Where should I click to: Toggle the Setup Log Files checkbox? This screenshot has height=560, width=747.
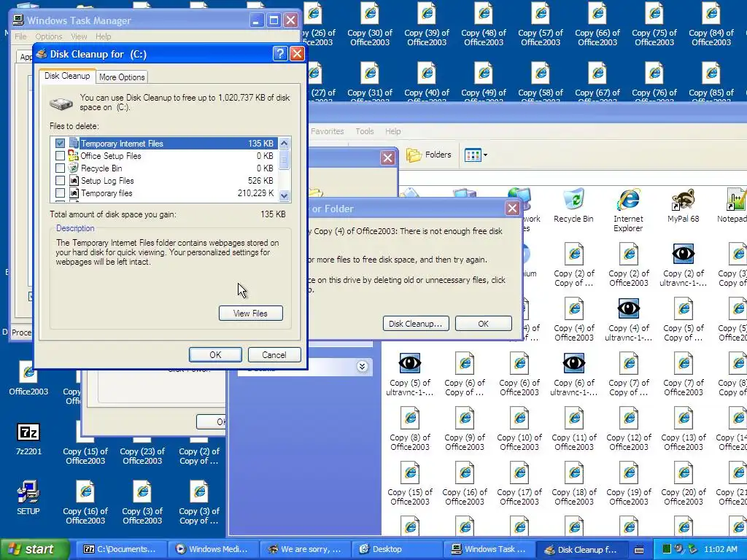coord(60,181)
